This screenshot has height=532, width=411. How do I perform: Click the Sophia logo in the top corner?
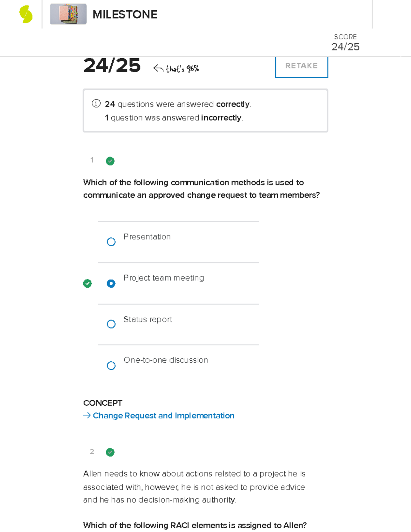[26, 14]
